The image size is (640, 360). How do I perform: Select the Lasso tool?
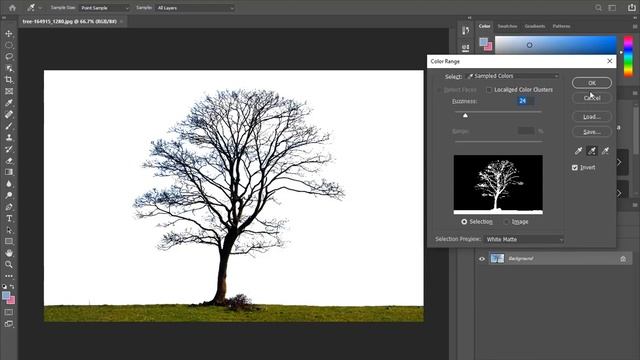[9, 56]
